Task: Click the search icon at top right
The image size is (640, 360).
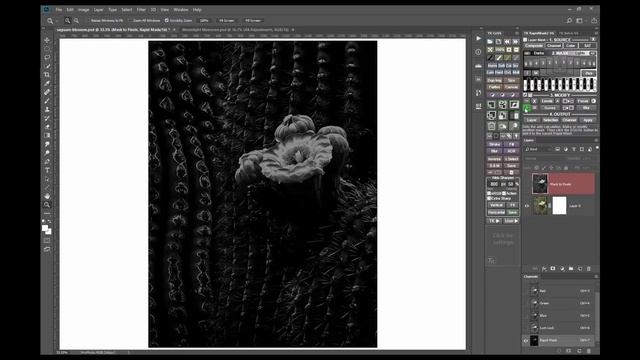Action: coord(569,20)
